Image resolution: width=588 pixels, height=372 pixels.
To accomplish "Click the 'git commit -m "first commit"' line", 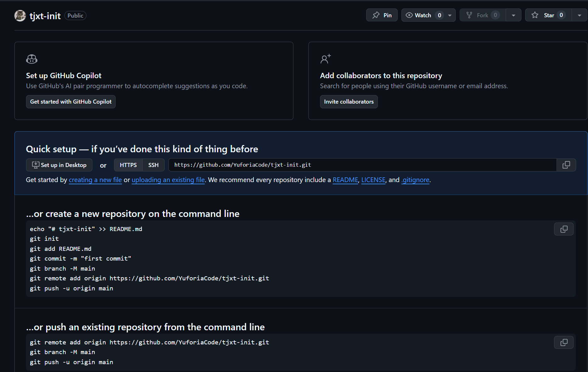I will (x=80, y=259).
